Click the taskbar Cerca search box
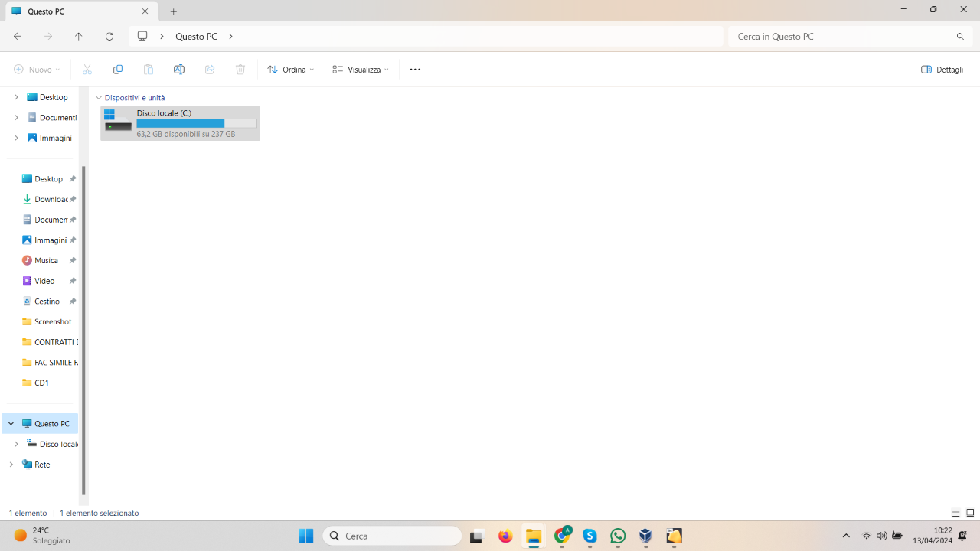This screenshot has height=551, width=980. (392, 536)
